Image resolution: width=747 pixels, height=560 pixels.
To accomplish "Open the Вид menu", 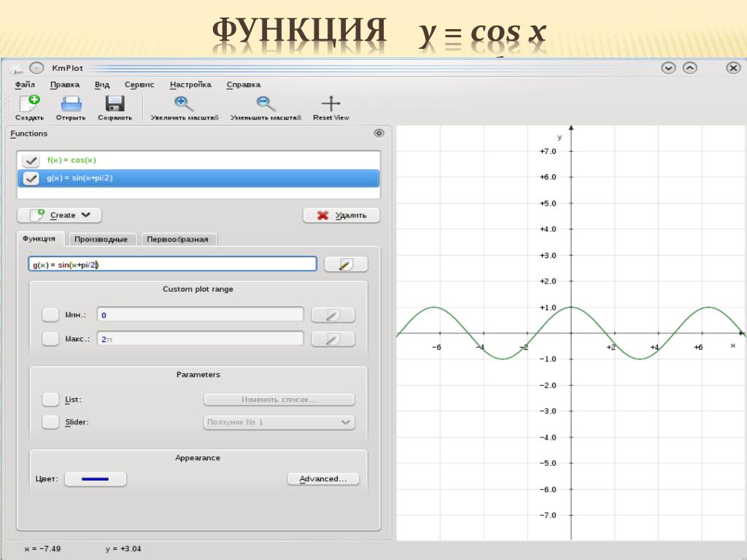I will [x=102, y=85].
